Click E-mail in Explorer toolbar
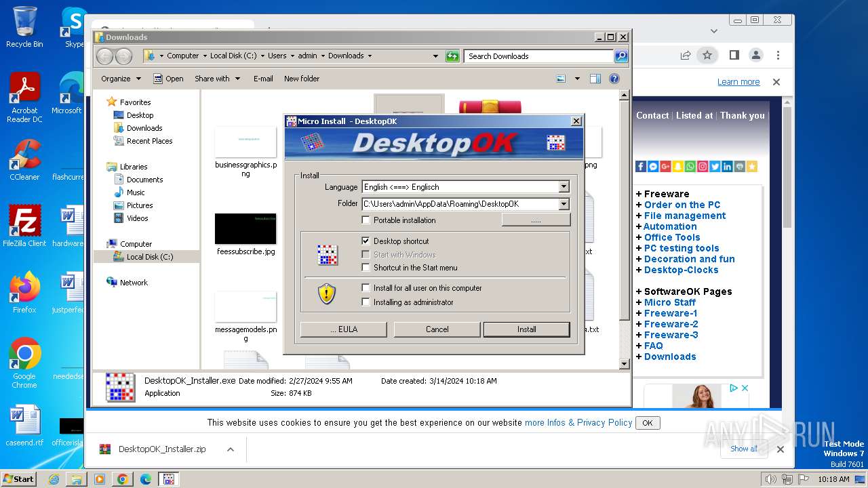The height and width of the screenshot is (488, 868). 263,79
